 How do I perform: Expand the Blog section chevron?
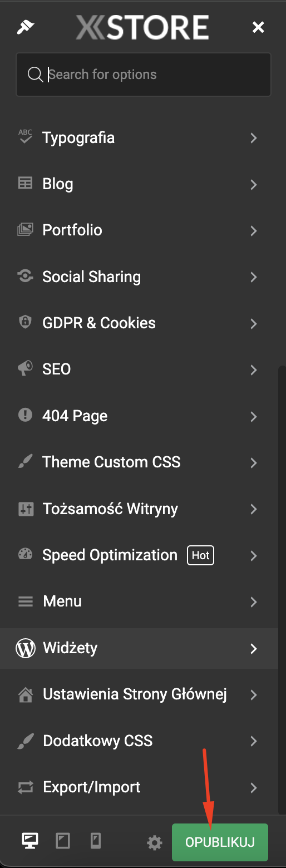(x=254, y=184)
